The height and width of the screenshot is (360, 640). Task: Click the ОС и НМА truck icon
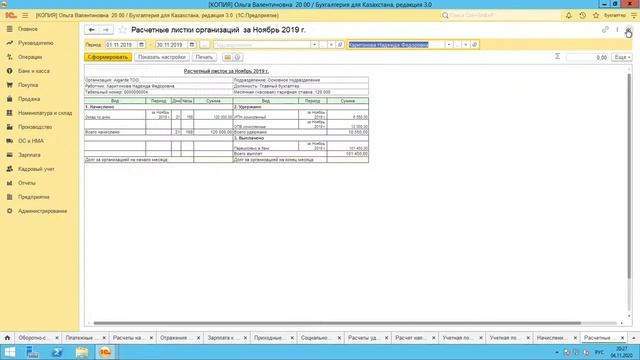9,141
